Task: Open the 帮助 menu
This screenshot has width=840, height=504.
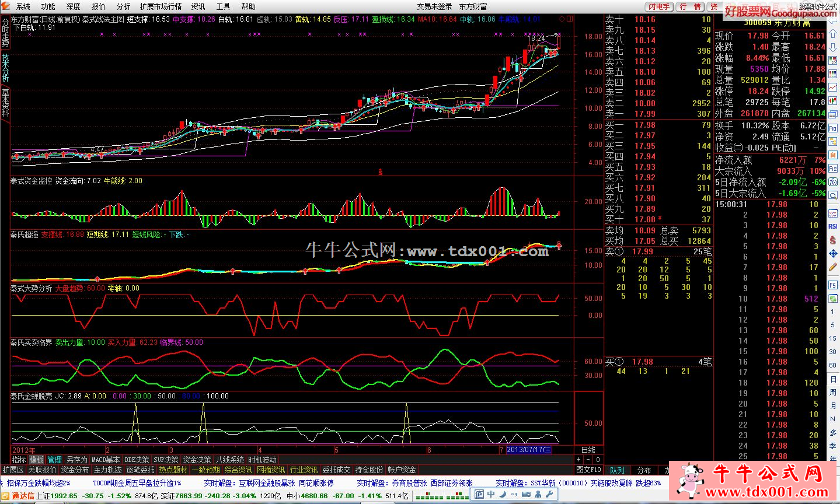Action: [x=249, y=6]
